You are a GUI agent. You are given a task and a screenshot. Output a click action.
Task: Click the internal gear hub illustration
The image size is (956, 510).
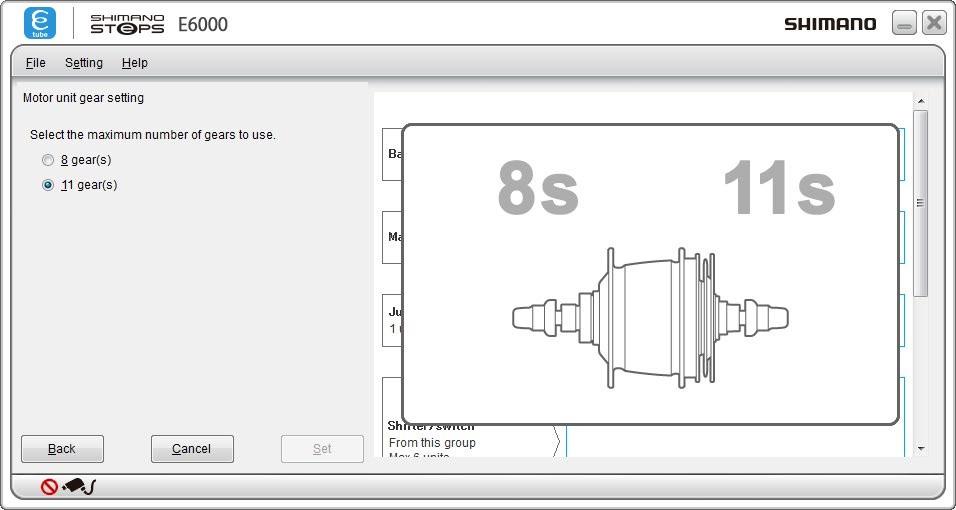(650, 318)
